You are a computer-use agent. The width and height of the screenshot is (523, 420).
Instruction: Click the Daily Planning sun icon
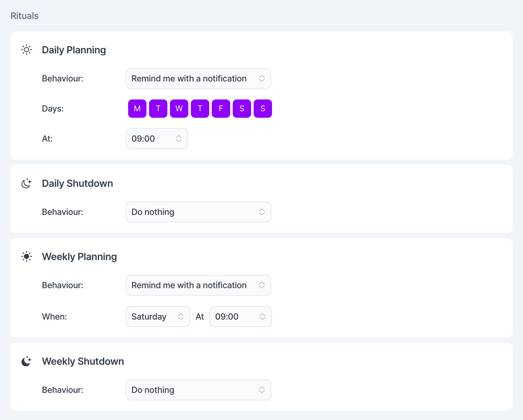pyautogui.click(x=26, y=50)
